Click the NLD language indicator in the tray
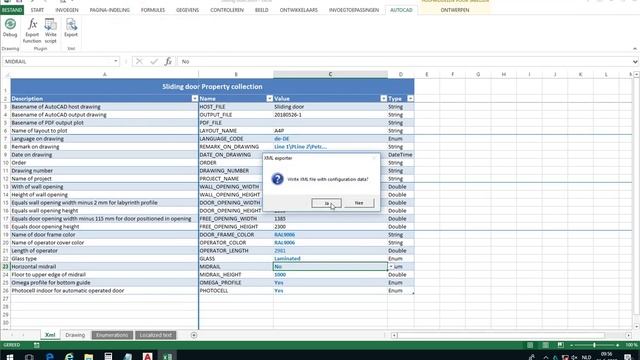 pos(587,357)
